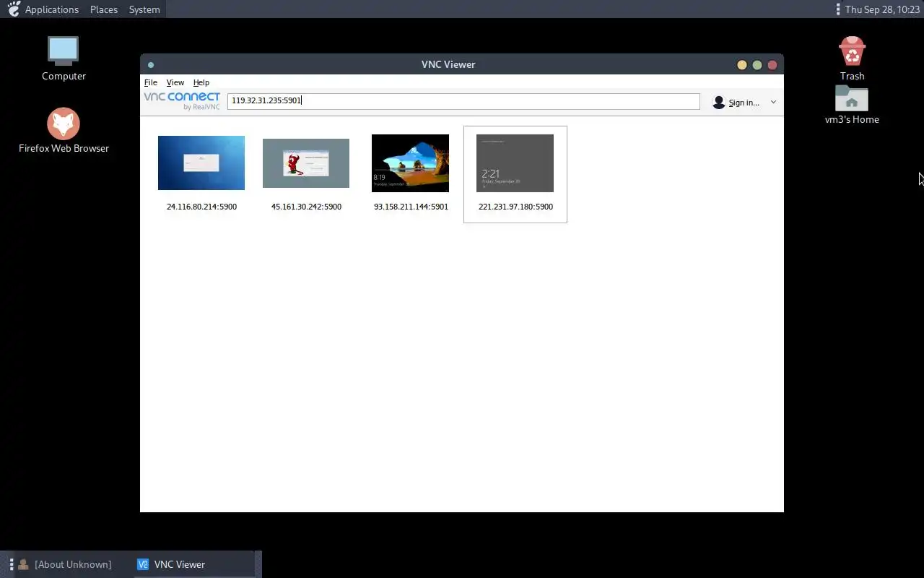Click the user avatar icon beside Sign in
The image size is (924, 578).
pyautogui.click(x=718, y=103)
